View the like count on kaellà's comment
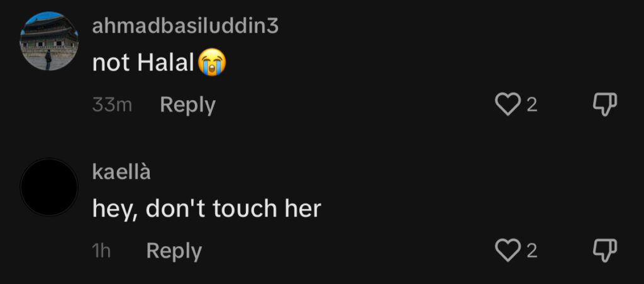 (532, 251)
